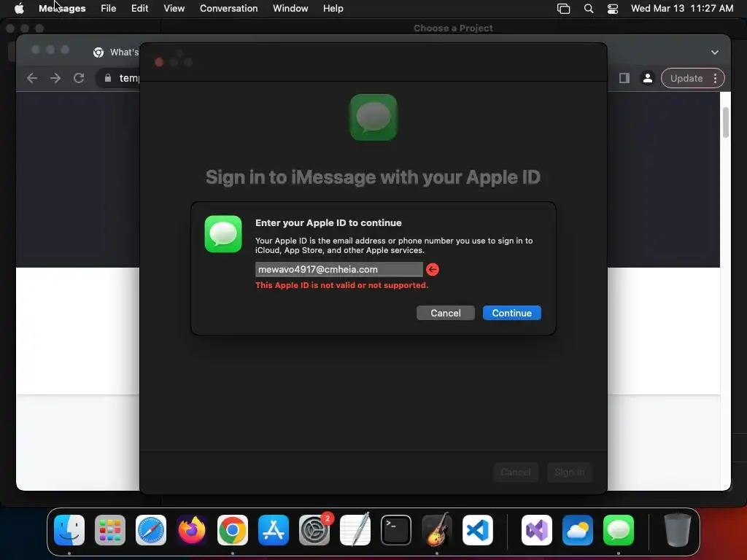Click the 'This Apple ID is not valid' error text

point(341,285)
